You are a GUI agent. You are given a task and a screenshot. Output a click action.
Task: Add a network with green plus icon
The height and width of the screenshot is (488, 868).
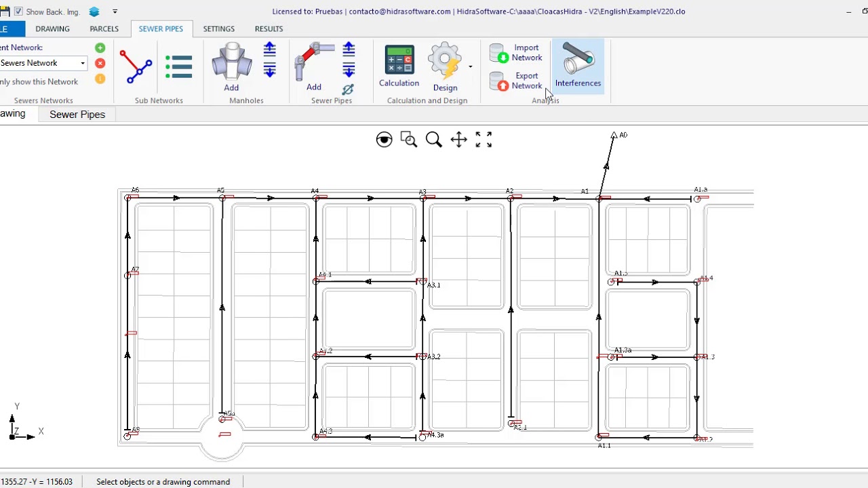click(100, 47)
